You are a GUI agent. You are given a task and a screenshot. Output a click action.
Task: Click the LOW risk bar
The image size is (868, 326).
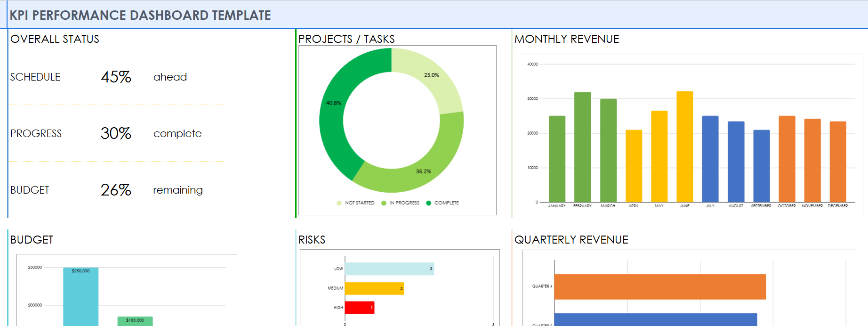(x=389, y=269)
